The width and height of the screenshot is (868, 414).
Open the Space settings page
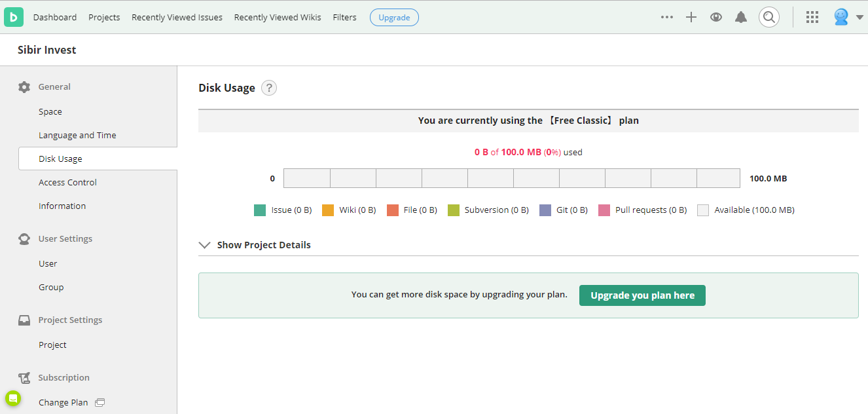(x=50, y=112)
